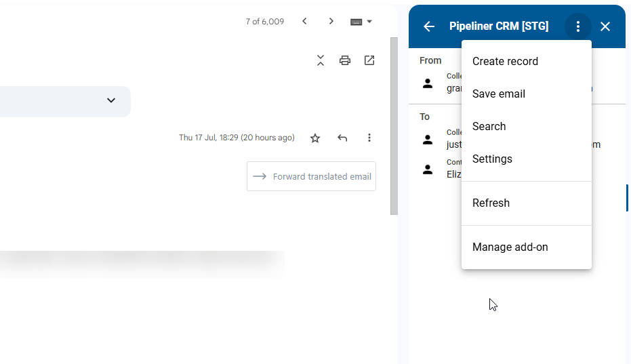This screenshot has height=364, width=631.
Task: Open input tools keyboard dropdown
Action: (x=361, y=22)
